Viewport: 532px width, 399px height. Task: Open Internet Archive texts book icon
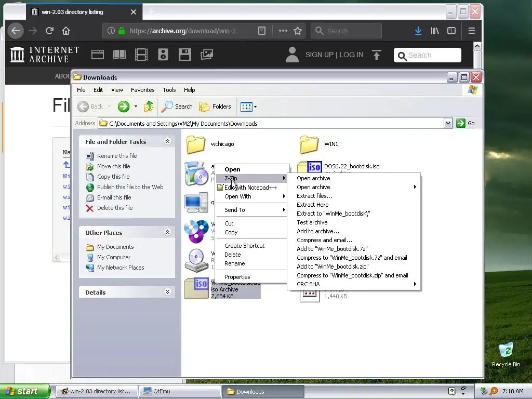[119, 55]
